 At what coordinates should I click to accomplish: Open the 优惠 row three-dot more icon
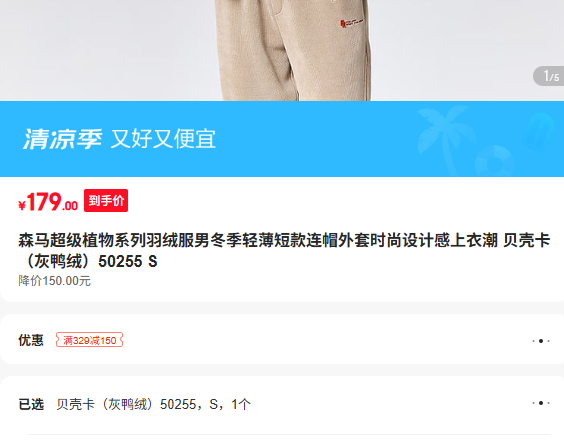(x=541, y=341)
